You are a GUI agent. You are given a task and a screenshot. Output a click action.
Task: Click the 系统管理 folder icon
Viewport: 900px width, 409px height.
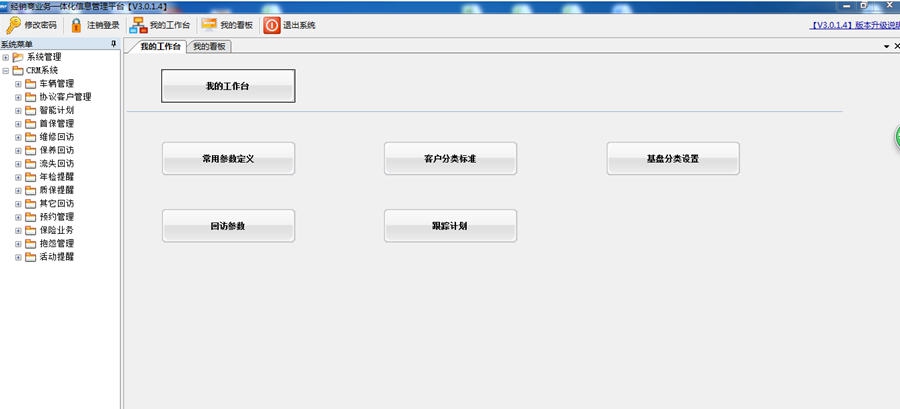pos(18,57)
